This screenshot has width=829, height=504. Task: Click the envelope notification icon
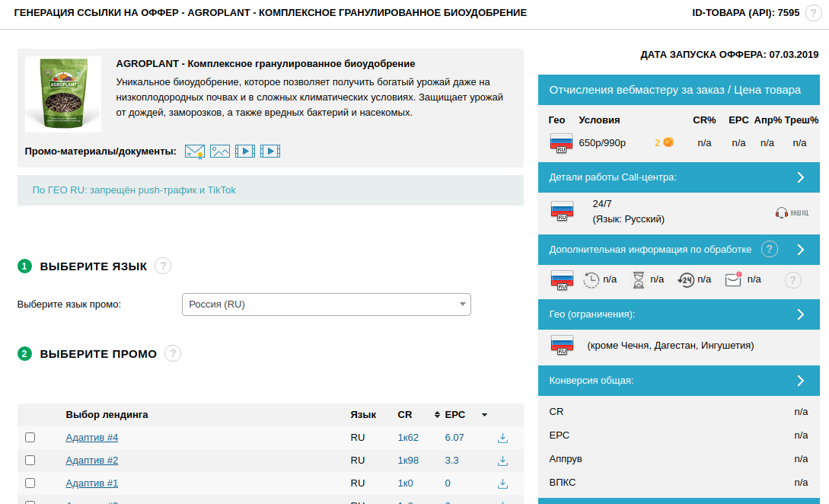733,279
